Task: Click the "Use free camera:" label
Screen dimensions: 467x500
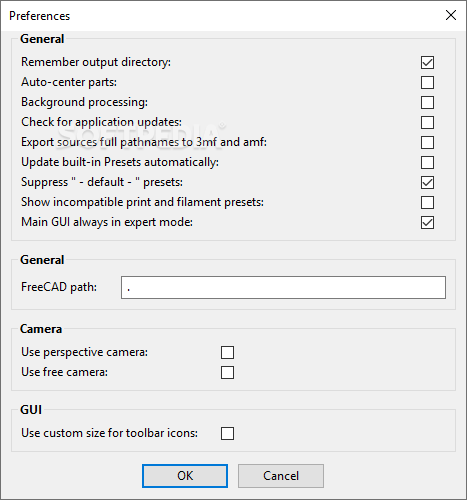Action: pos(64,372)
